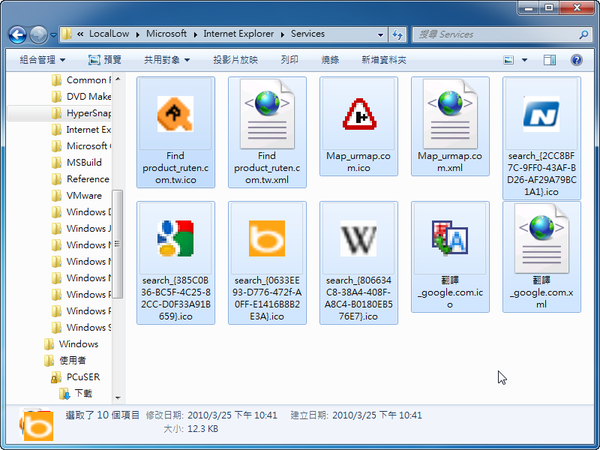Select the orange Bing search_{0633EE93 ico icon

[x=267, y=238]
